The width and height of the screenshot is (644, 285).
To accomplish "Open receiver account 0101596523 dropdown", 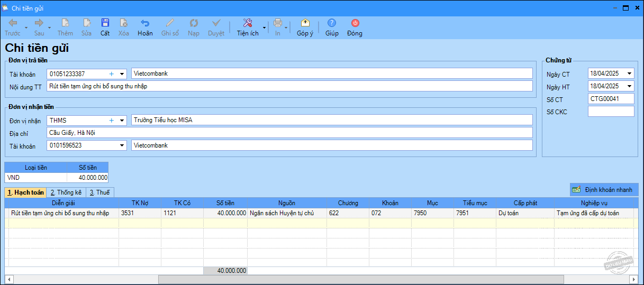I will [122, 145].
